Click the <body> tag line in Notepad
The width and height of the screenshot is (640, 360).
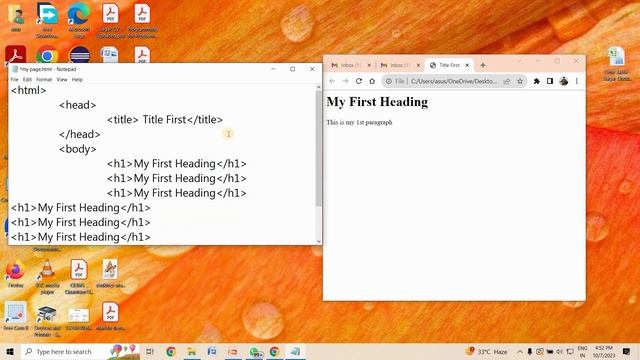[x=78, y=149]
